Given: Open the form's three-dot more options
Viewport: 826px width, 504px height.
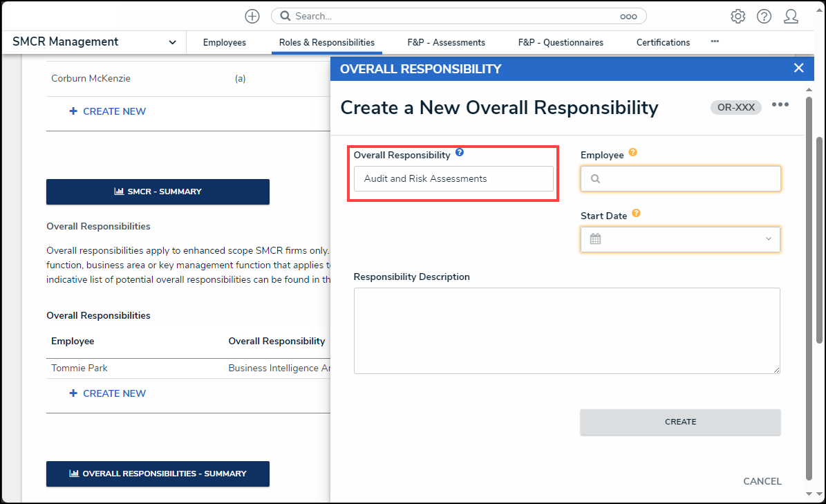Looking at the screenshot, I should click(x=780, y=105).
